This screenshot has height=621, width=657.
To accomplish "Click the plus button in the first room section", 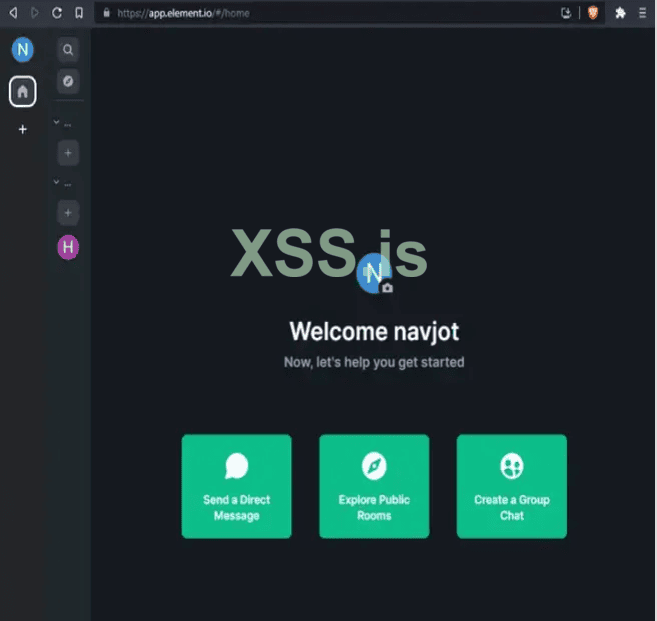I will pyautogui.click(x=68, y=153).
